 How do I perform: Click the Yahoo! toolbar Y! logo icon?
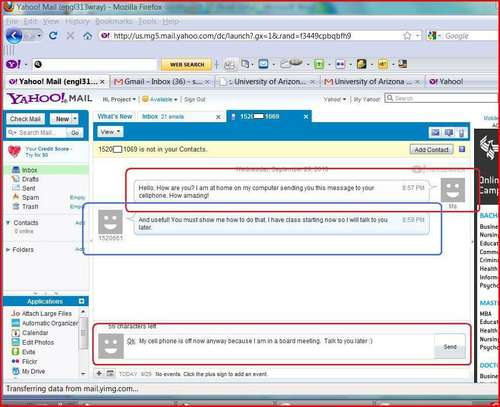tap(13, 64)
